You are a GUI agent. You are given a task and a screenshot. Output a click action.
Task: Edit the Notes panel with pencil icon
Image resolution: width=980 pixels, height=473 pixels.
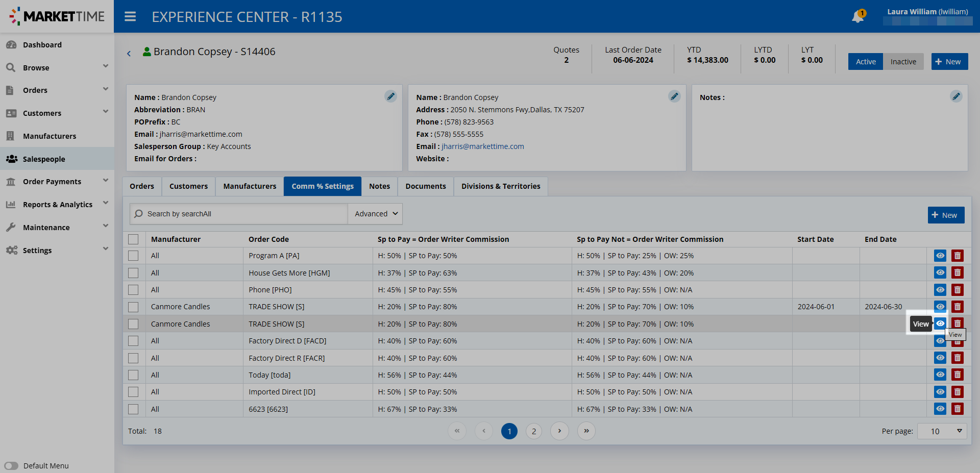click(x=955, y=96)
